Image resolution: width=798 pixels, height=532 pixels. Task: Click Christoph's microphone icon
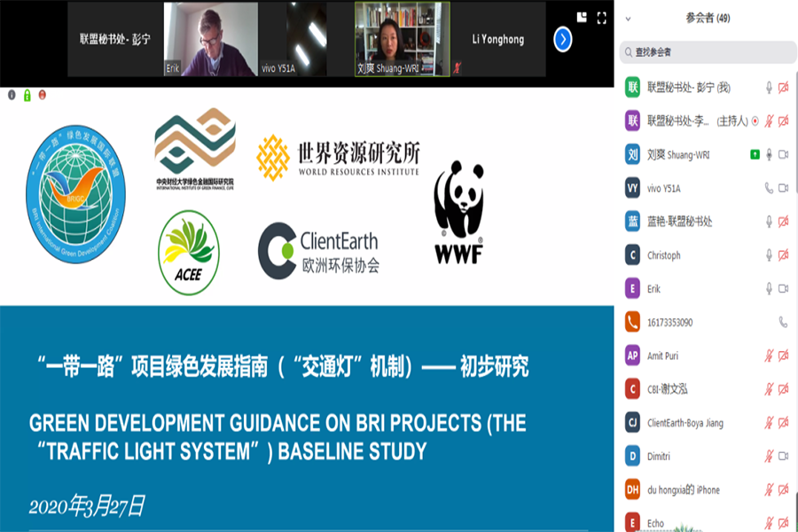pos(769,255)
